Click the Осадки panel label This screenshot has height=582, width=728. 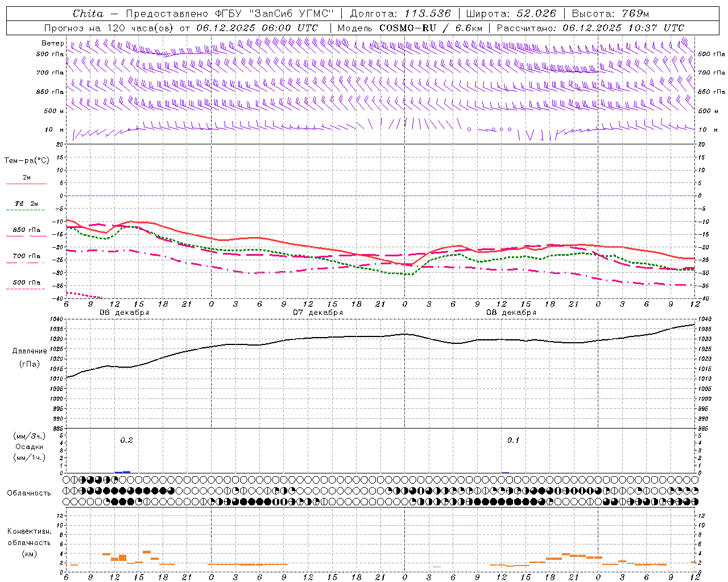coord(30,447)
